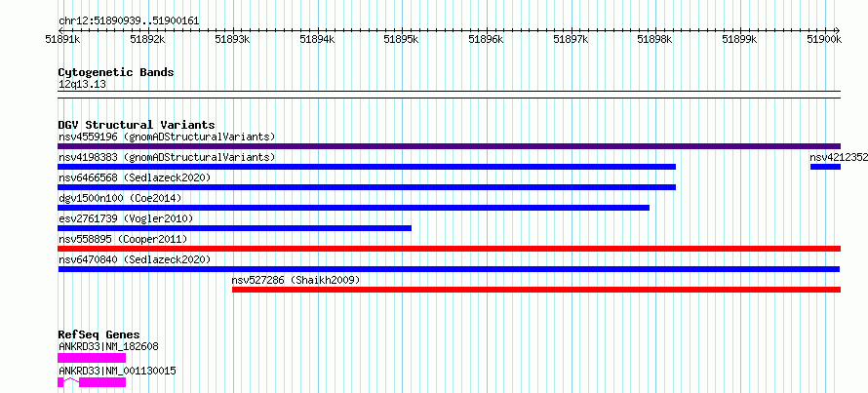Image resolution: width=868 pixels, height=393 pixels.
Task: Click the red nsv558895 Cooper2011 bar
Action: (449, 249)
